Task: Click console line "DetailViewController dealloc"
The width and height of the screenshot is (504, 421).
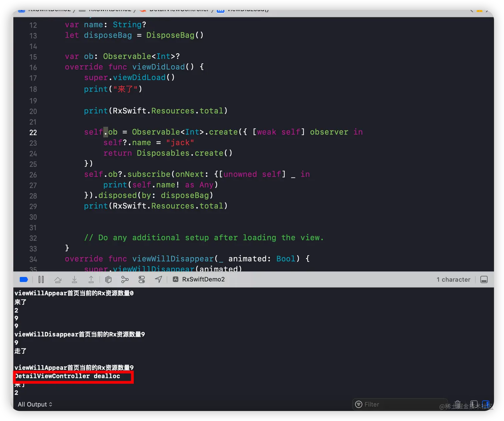Action: coord(67,376)
